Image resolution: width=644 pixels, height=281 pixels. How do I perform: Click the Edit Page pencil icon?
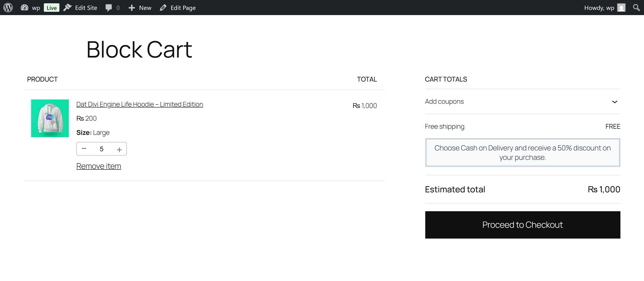[x=163, y=8]
